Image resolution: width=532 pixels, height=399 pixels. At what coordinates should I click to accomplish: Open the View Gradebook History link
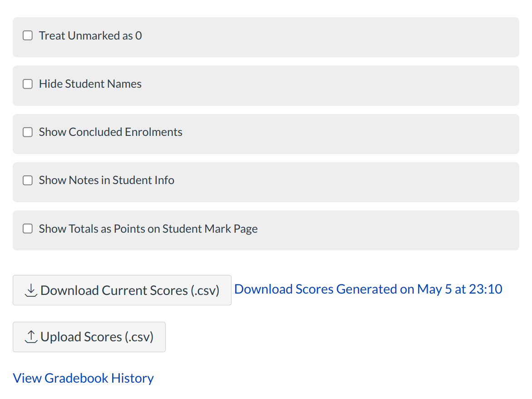point(83,378)
